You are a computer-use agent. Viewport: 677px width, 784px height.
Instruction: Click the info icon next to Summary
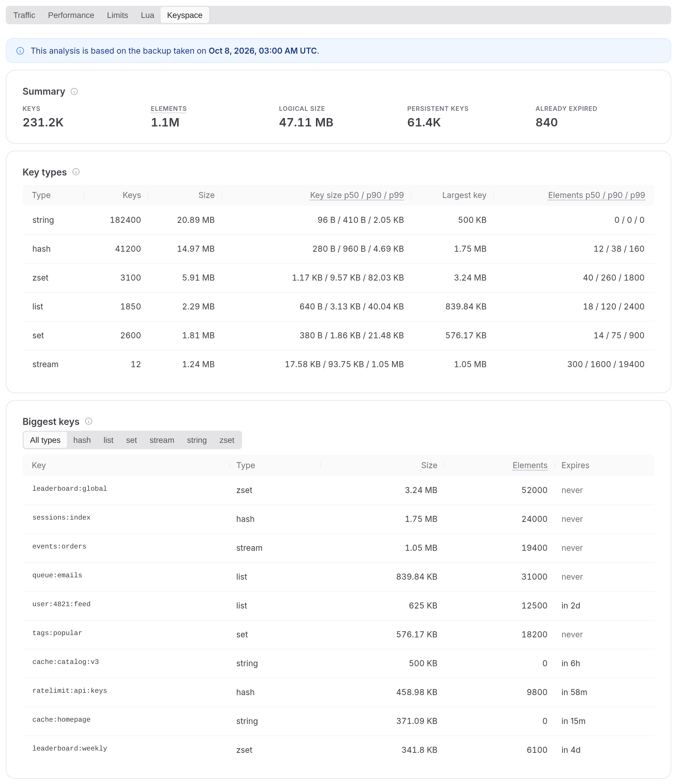pyautogui.click(x=74, y=92)
